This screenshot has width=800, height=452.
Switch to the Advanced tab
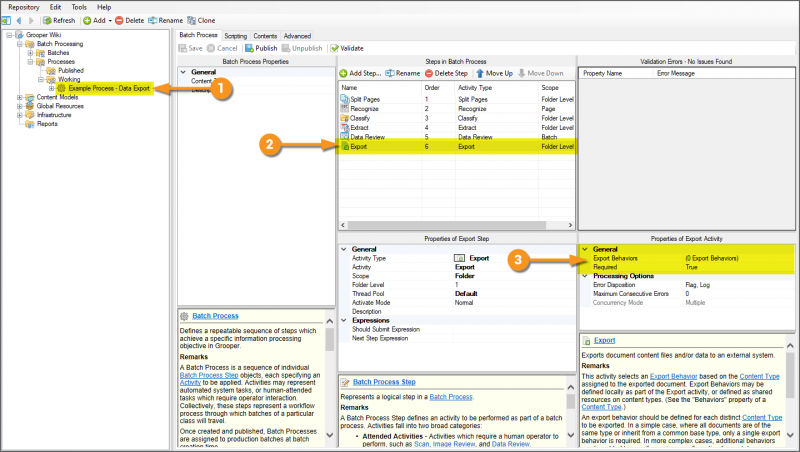pyautogui.click(x=297, y=36)
